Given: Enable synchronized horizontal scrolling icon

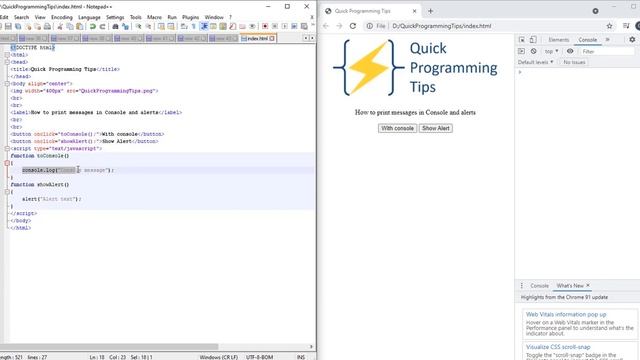Looking at the screenshot, I should 171,26.
